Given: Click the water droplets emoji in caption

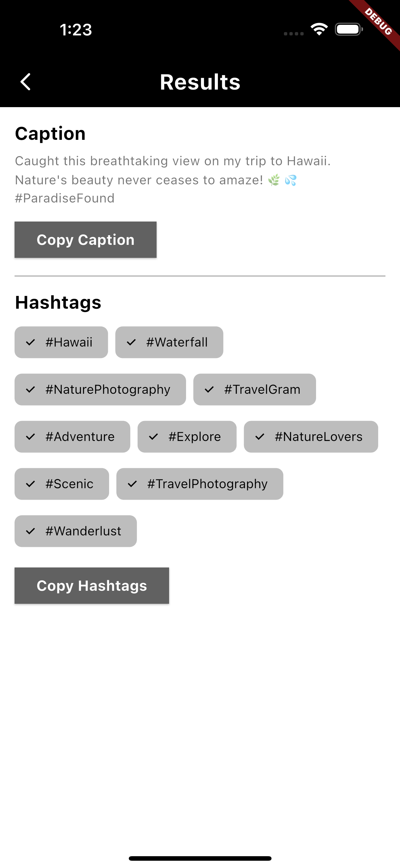Looking at the screenshot, I should pos(291,180).
